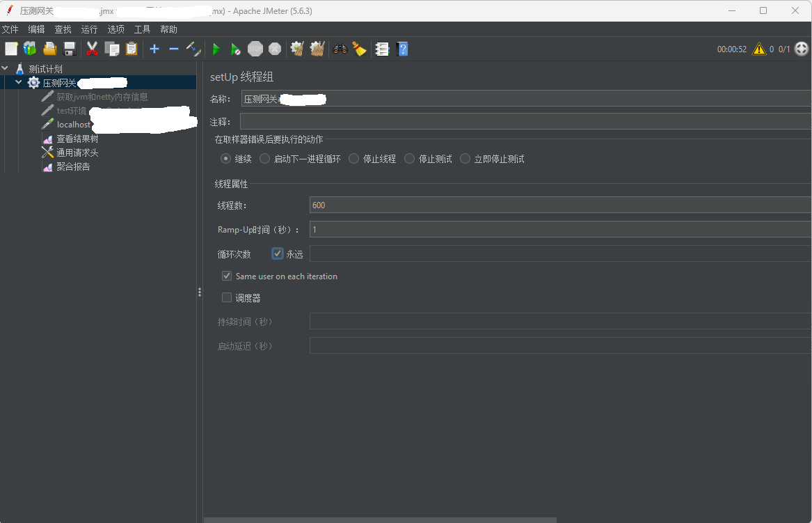This screenshot has height=523, width=812.
Task: Click the Cut scissors icon
Action: pyautogui.click(x=92, y=49)
